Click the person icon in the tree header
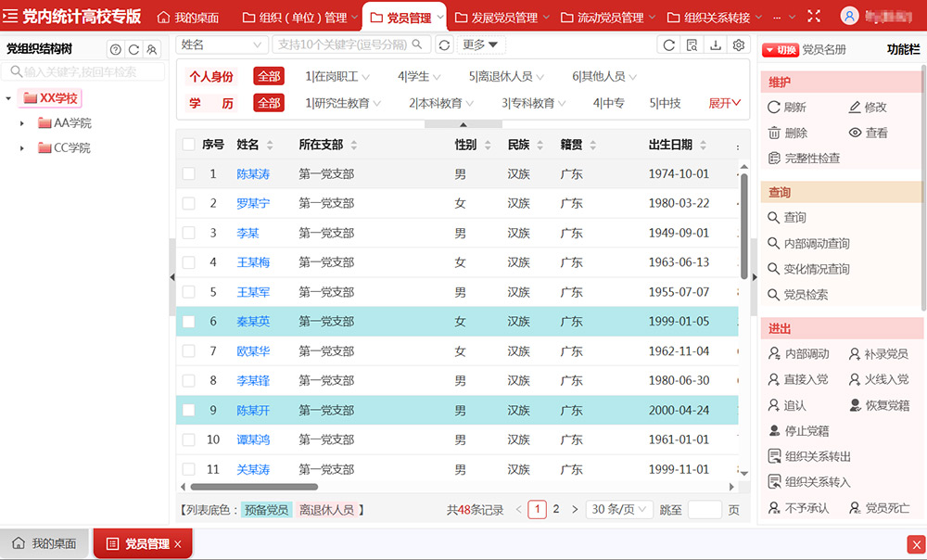 click(152, 50)
